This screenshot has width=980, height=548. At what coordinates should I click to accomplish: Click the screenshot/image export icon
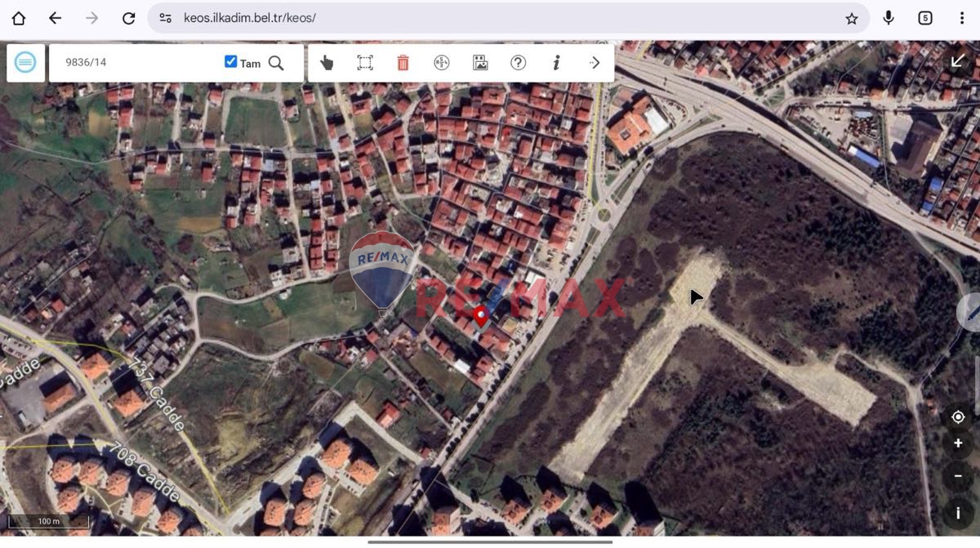click(x=479, y=62)
